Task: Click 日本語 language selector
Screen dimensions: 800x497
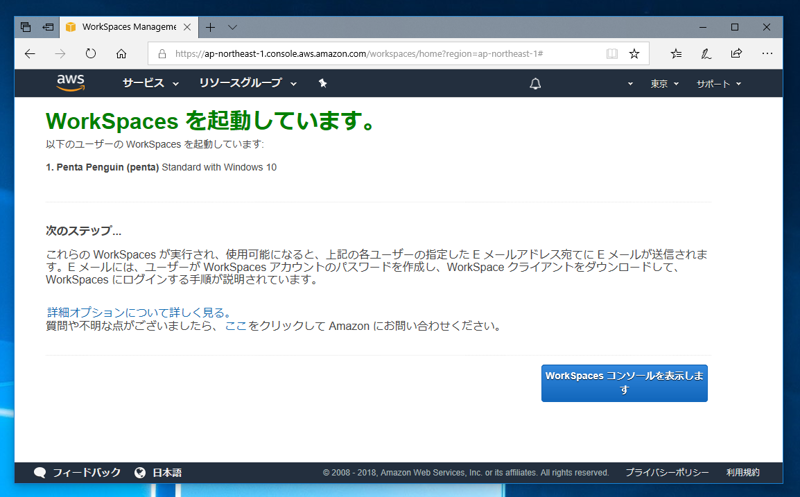Action: [167, 473]
